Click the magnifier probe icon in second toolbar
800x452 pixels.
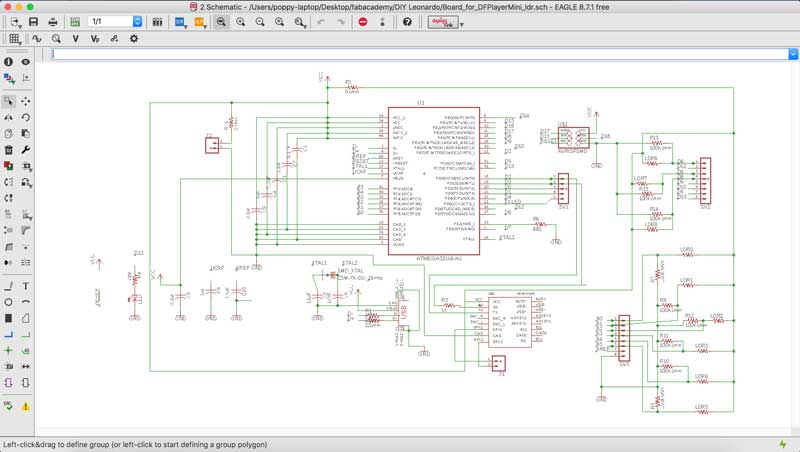[x=56, y=39]
